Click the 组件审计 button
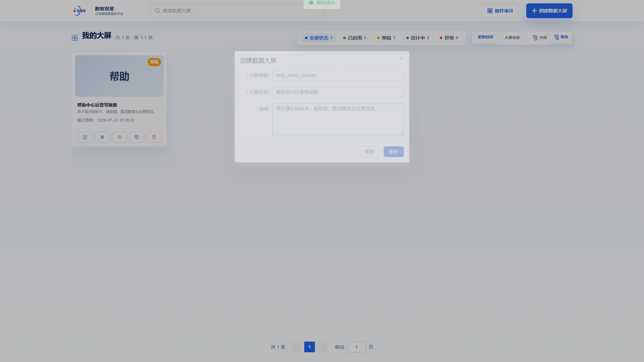644x362 pixels. [500, 11]
